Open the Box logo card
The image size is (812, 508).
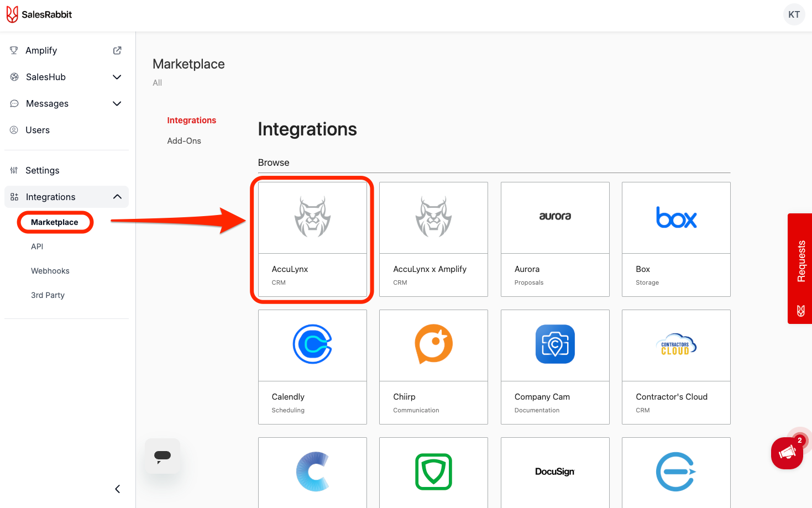click(676, 218)
